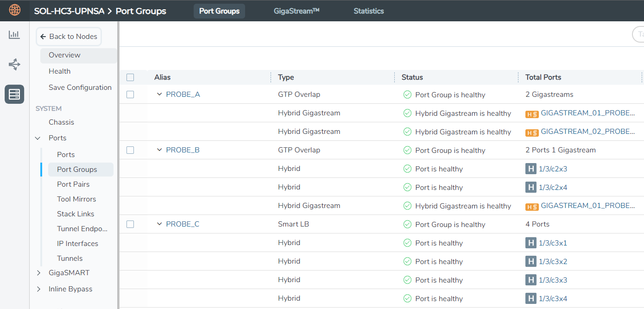Open the Statistics tab
Screen dimensions: 644x309
[x=368, y=11]
